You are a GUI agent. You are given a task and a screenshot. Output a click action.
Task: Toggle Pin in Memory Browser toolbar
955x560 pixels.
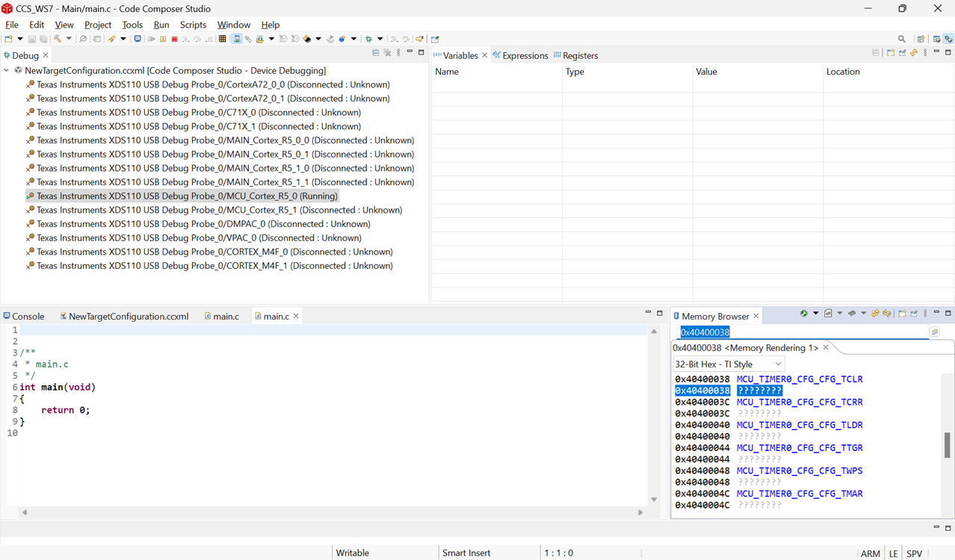[x=914, y=314]
